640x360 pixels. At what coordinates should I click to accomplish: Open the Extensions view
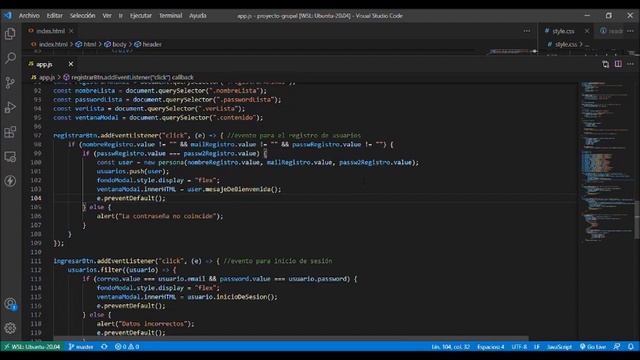coord(10,132)
